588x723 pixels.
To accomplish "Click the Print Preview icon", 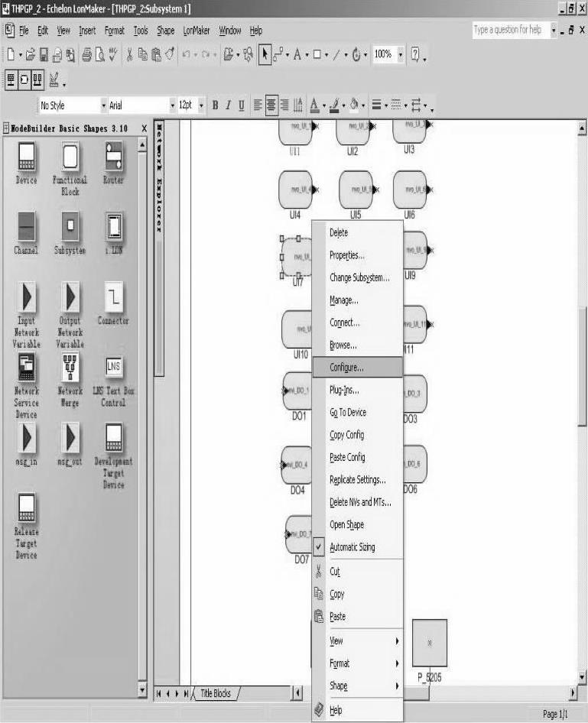I will pos(100,55).
